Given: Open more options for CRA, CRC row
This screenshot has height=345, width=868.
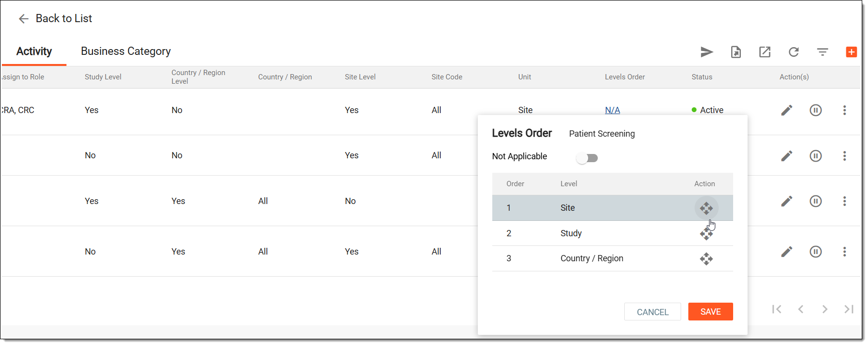Looking at the screenshot, I should pos(844,110).
